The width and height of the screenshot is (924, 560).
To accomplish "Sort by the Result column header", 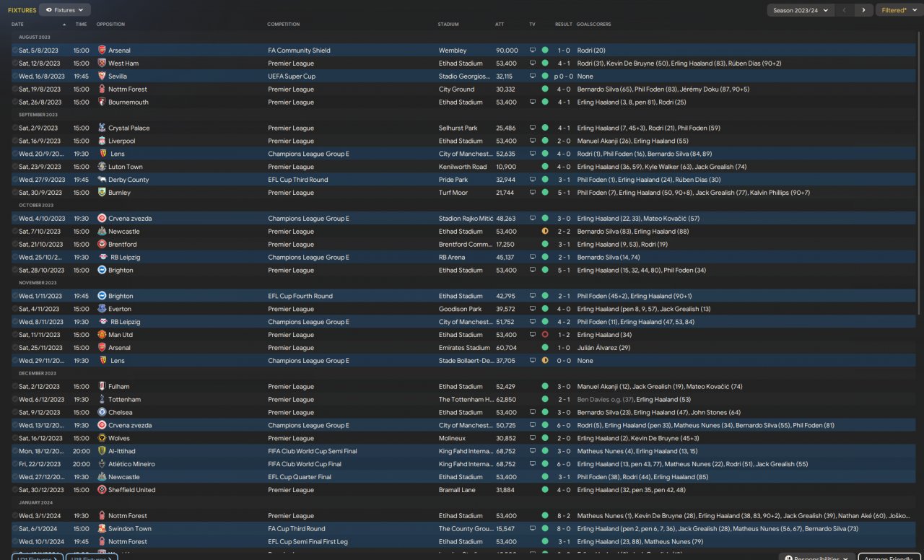I will 563,25.
